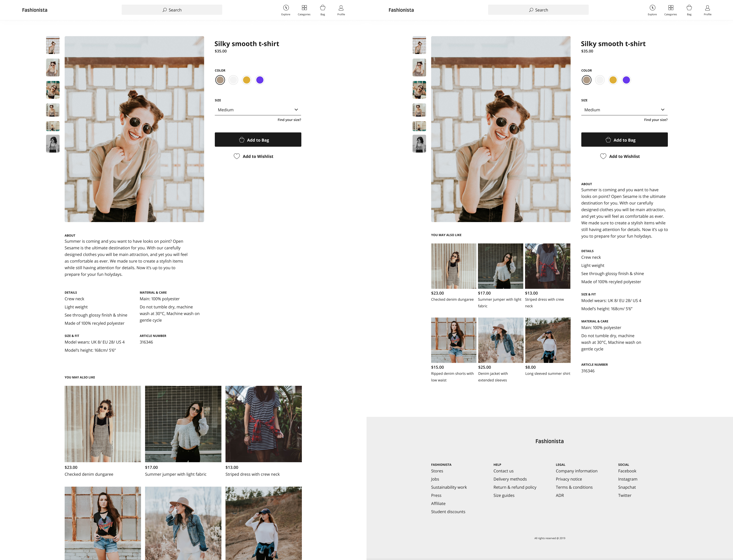Select the purple color option in the left layout
The width and height of the screenshot is (733, 560).
click(260, 80)
